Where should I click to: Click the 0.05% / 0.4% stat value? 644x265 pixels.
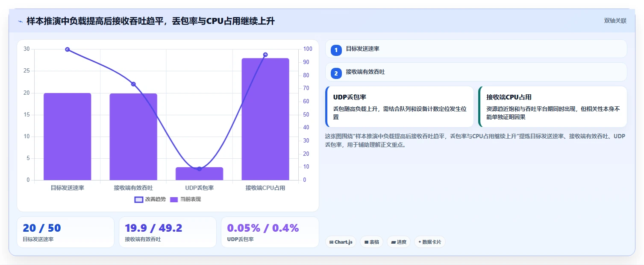(263, 228)
